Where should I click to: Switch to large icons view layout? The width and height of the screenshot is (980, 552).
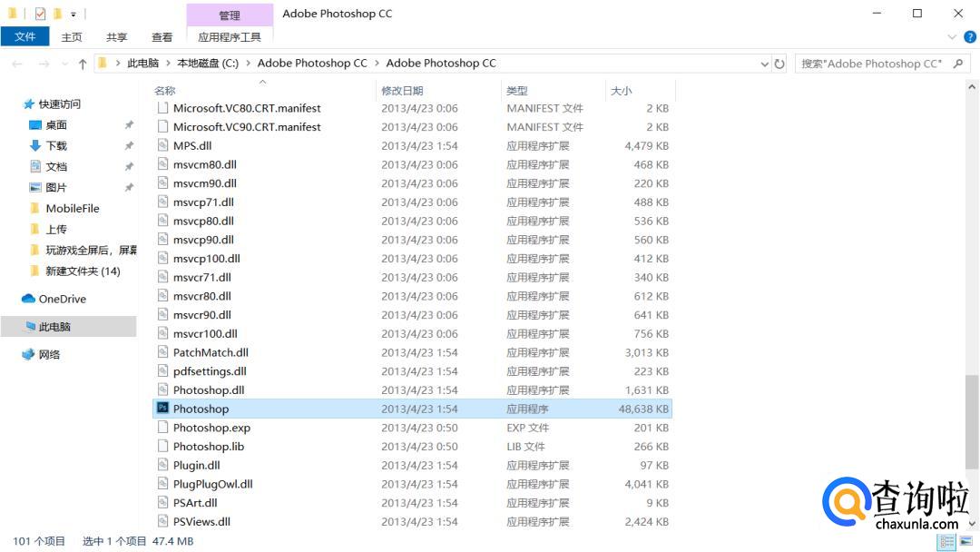click(966, 541)
